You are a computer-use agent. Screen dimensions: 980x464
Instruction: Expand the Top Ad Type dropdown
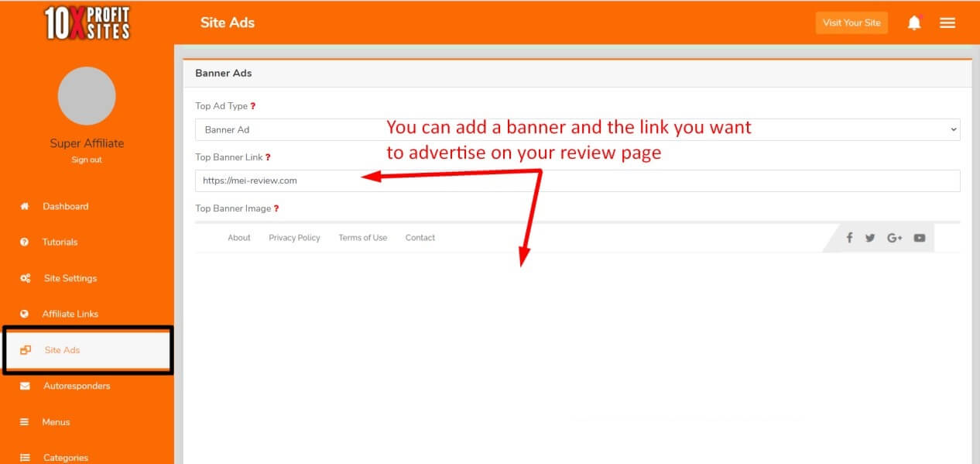[577, 130]
